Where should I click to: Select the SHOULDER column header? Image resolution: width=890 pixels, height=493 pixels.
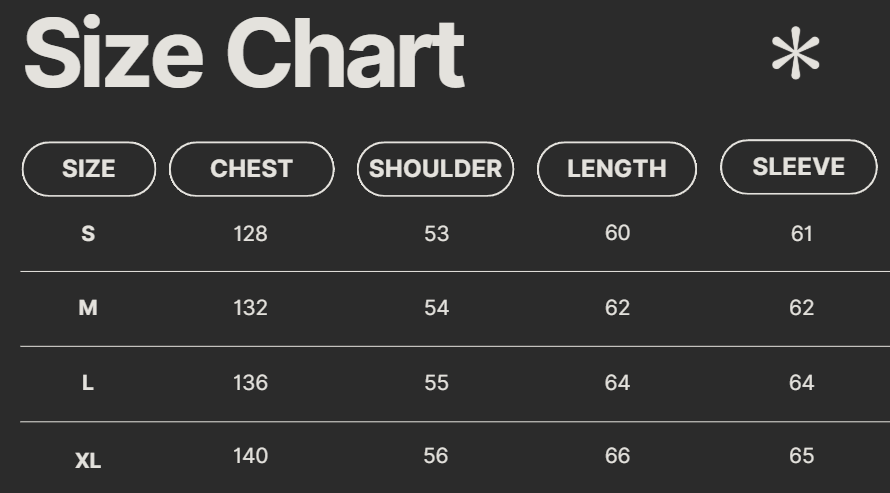click(x=436, y=169)
